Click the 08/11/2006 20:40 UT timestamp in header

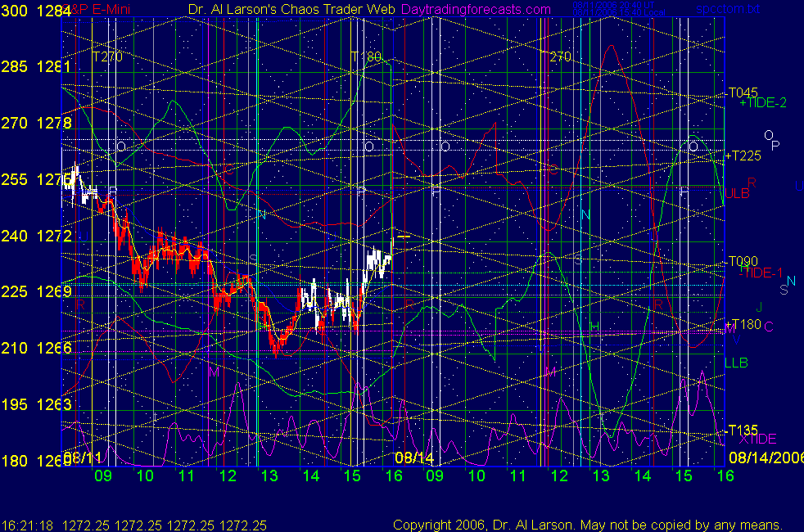[x=614, y=5]
